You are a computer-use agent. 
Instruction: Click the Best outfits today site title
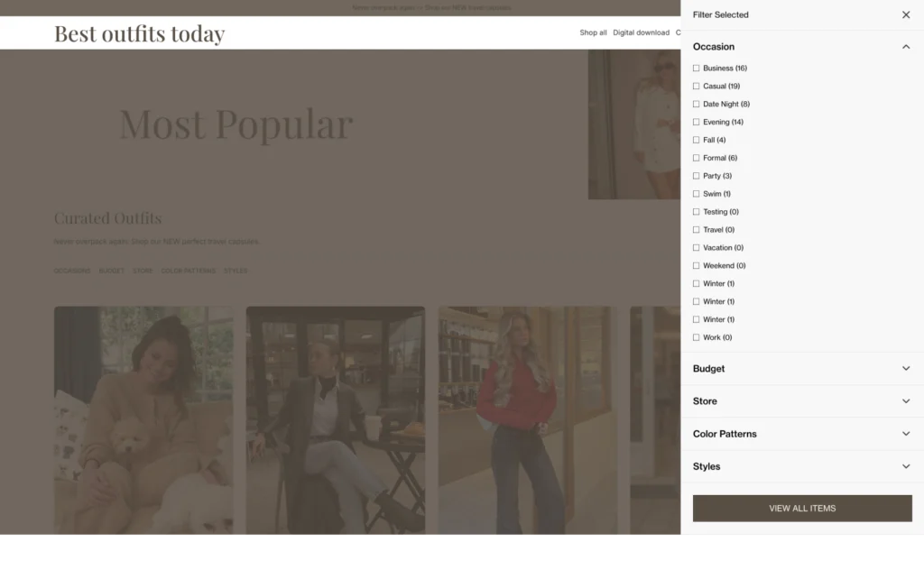tap(139, 33)
